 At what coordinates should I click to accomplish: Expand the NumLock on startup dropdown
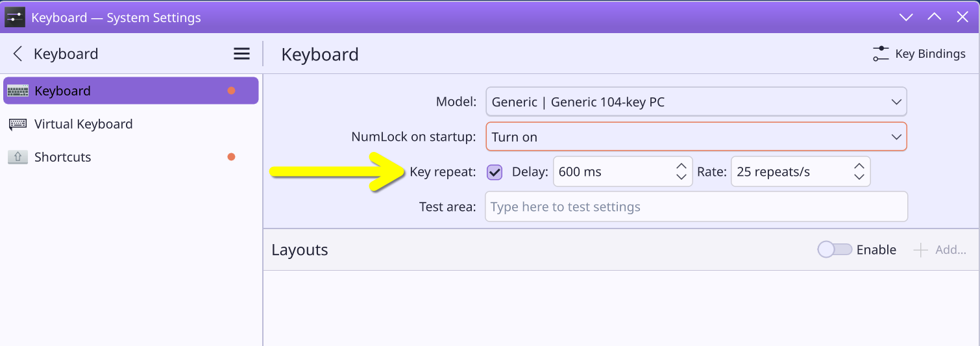click(x=696, y=137)
